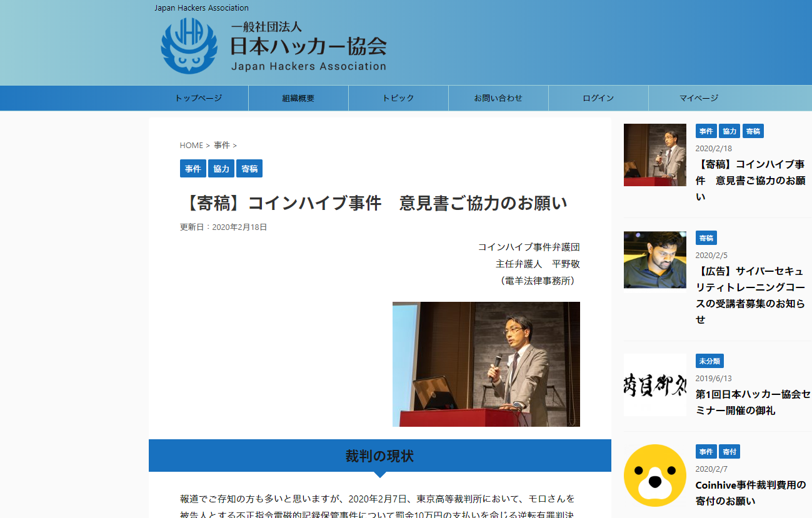
Task: Open the トップページ menu item
Action: point(198,98)
